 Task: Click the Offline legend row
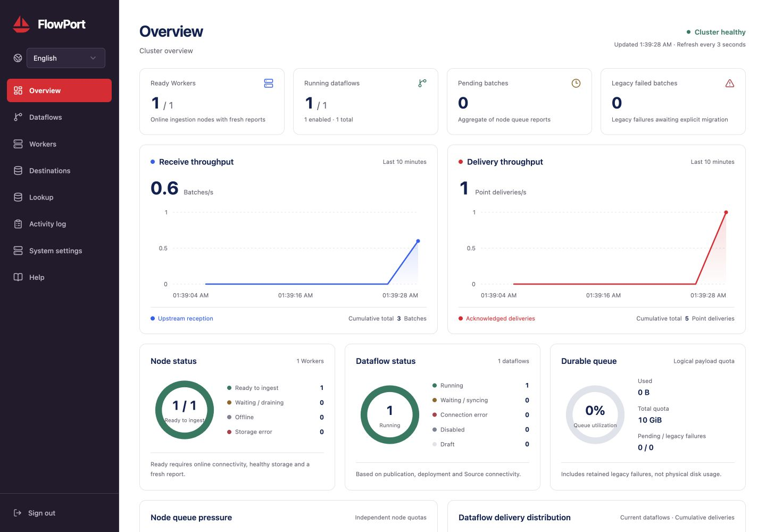pos(276,417)
